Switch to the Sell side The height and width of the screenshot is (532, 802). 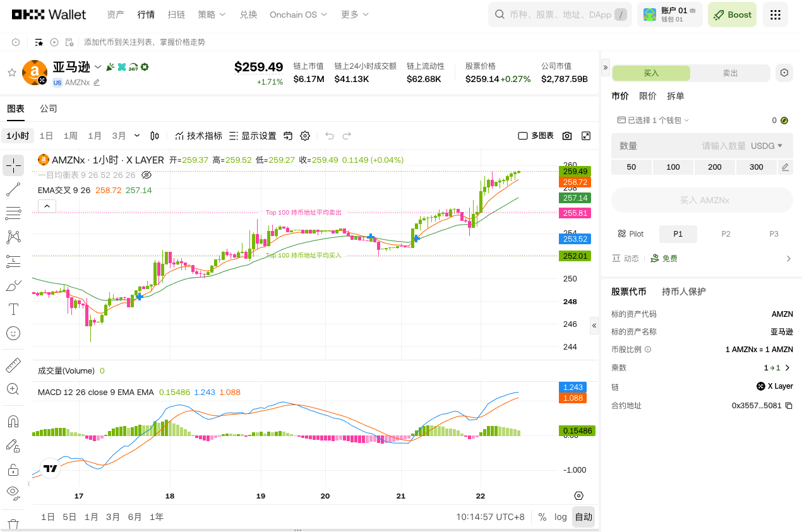[x=730, y=73]
